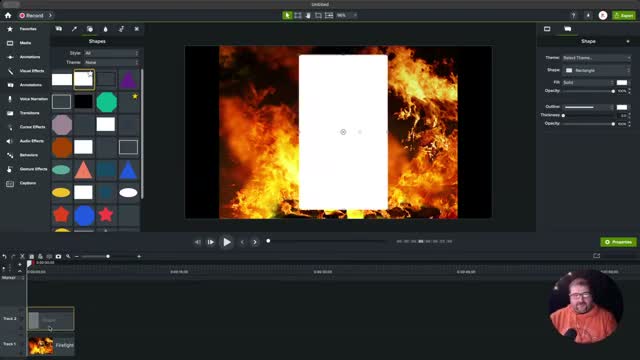Open the Style dropdown in Shapes
The height and width of the screenshot is (360, 640).
[111, 53]
